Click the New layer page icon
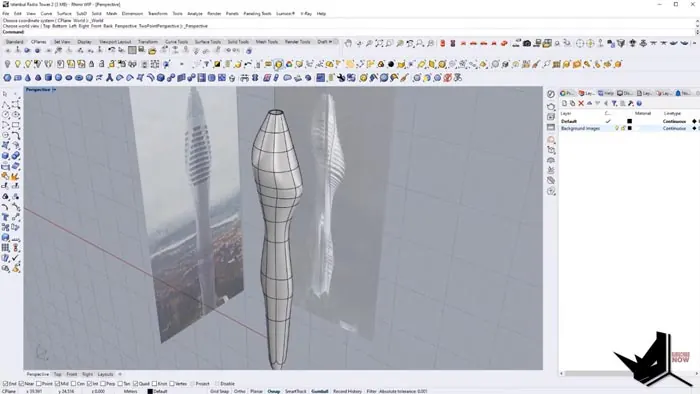The width and height of the screenshot is (700, 394). tap(564, 103)
